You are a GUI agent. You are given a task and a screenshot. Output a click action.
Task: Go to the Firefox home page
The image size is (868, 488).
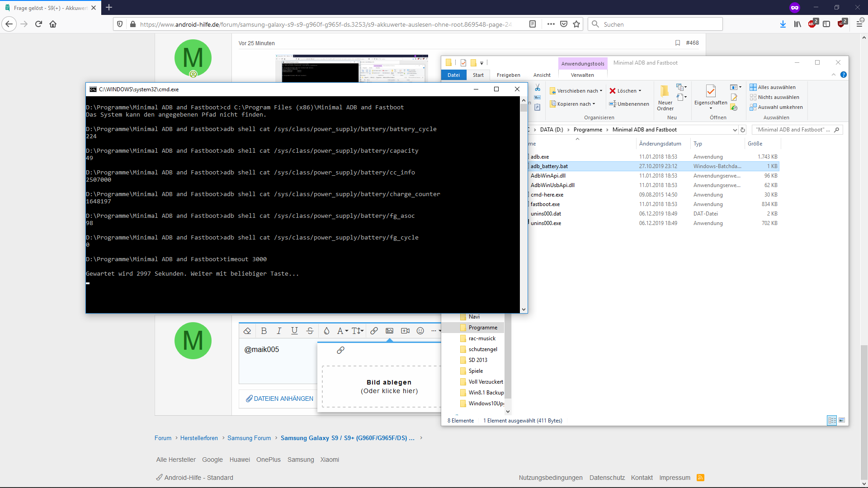point(53,24)
